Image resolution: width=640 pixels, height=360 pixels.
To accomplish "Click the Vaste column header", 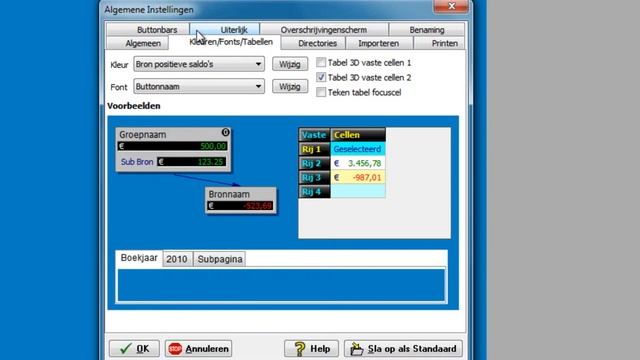I will (x=314, y=135).
